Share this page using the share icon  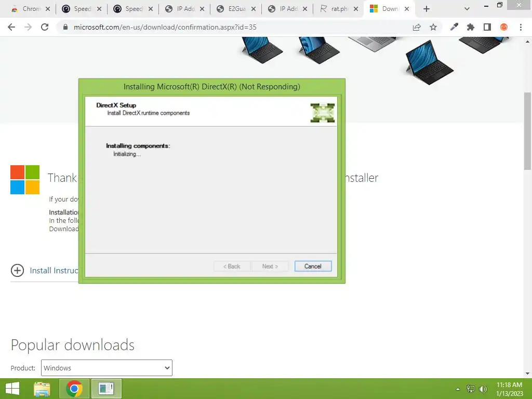click(417, 27)
